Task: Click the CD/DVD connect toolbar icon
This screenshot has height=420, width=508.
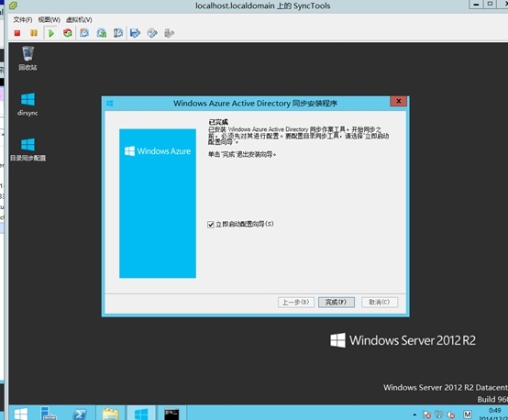Action: (x=152, y=33)
